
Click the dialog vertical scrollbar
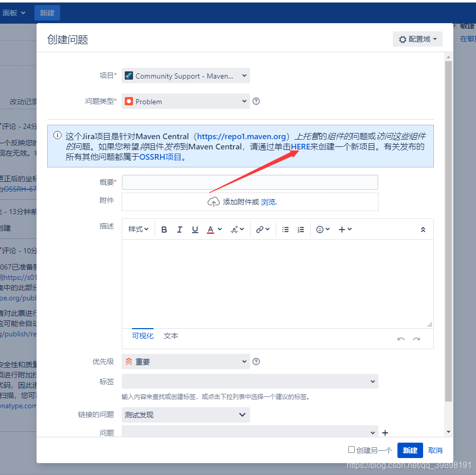coord(448,231)
